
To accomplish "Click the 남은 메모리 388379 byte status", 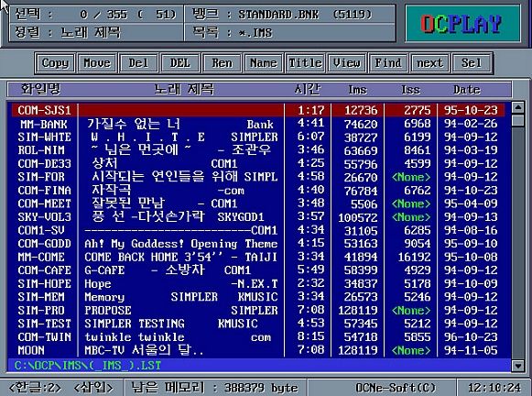I will pyautogui.click(x=214, y=388).
